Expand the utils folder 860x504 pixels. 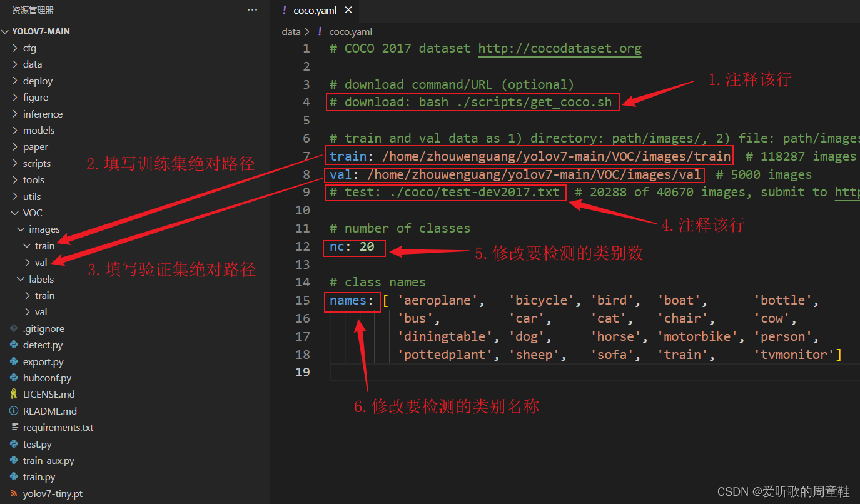pos(16,197)
